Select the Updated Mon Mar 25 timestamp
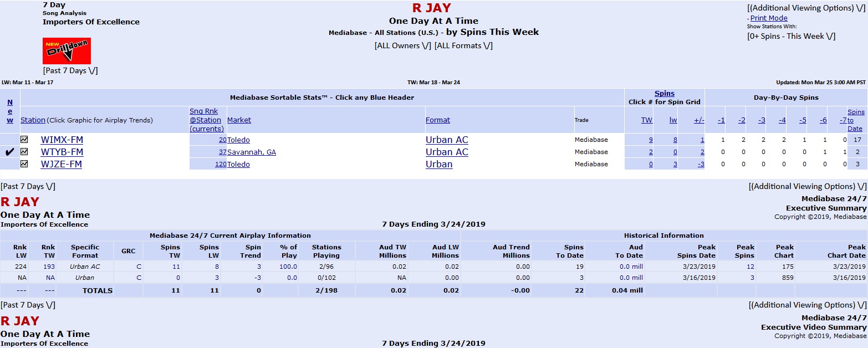This screenshot has width=868, height=348. (821, 82)
